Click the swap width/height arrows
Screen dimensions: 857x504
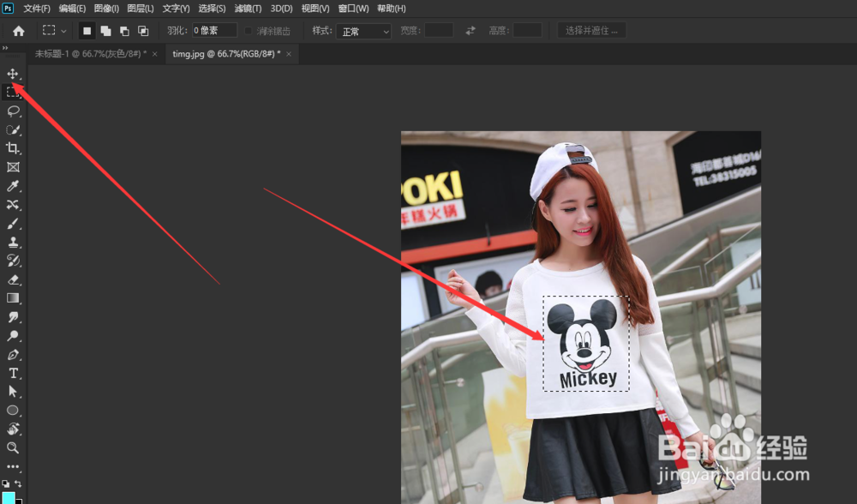470,30
